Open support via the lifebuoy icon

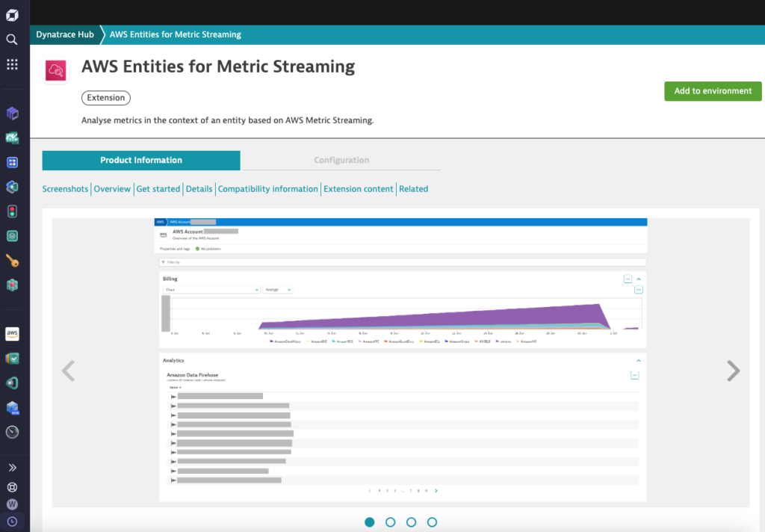12,487
